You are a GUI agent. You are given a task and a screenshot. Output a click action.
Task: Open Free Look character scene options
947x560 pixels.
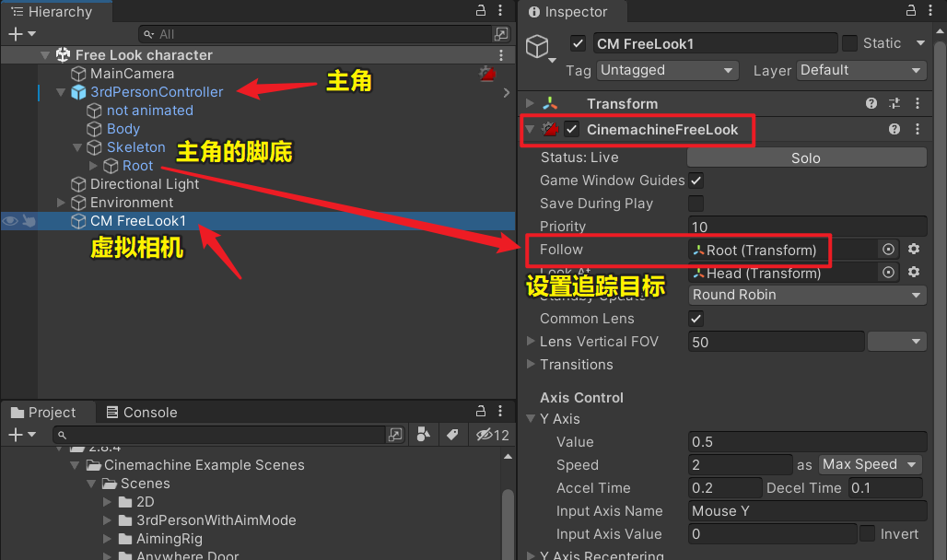click(x=501, y=55)
